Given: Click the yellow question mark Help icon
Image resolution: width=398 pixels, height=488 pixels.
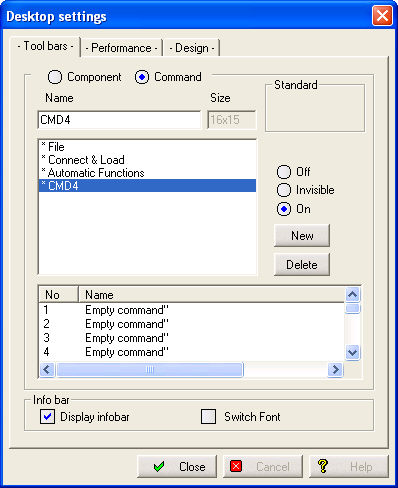Looking at the screenshot, I should click(x=323, y=466).
